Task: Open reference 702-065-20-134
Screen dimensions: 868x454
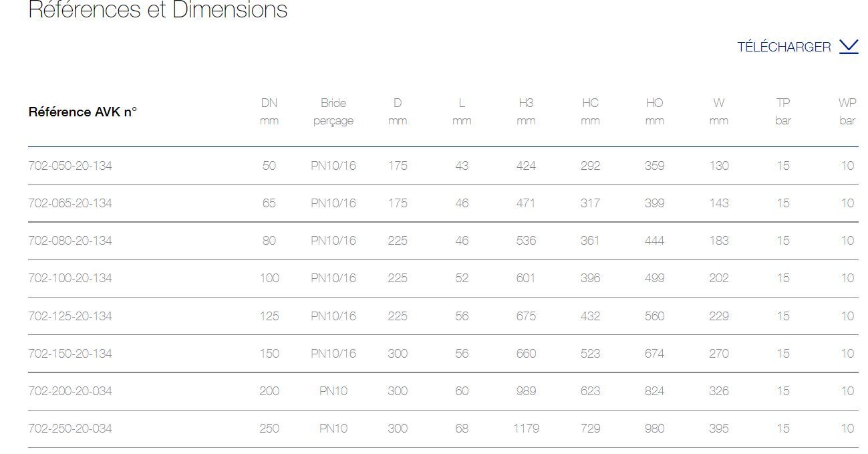Action: point(70,203)
